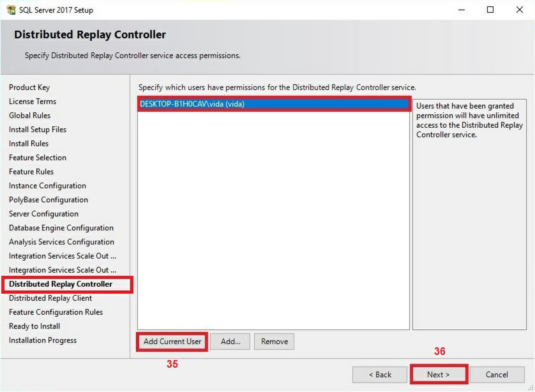The image size is (535, 392).
Task: Open the Add... user dialog button
Action: click(x=230, y=342)
